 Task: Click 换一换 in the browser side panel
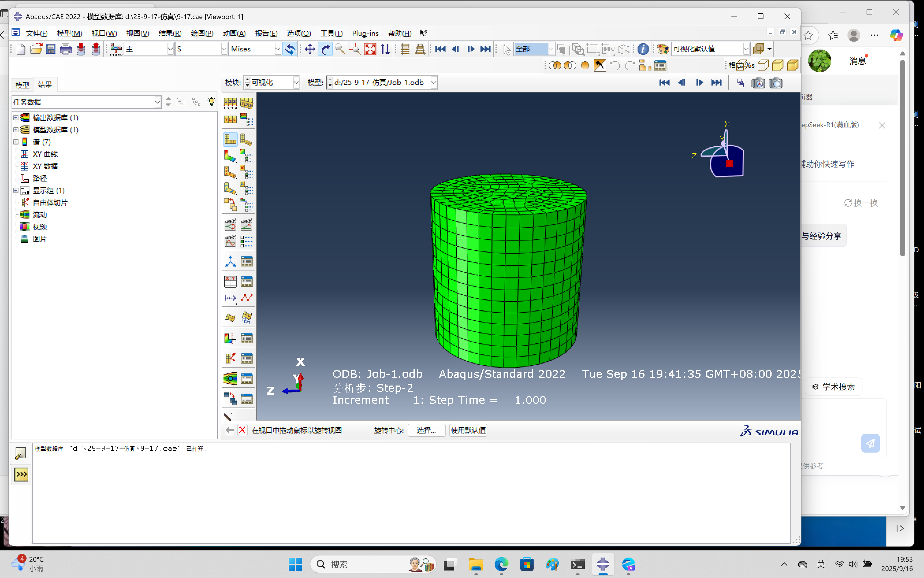[860, 203]
